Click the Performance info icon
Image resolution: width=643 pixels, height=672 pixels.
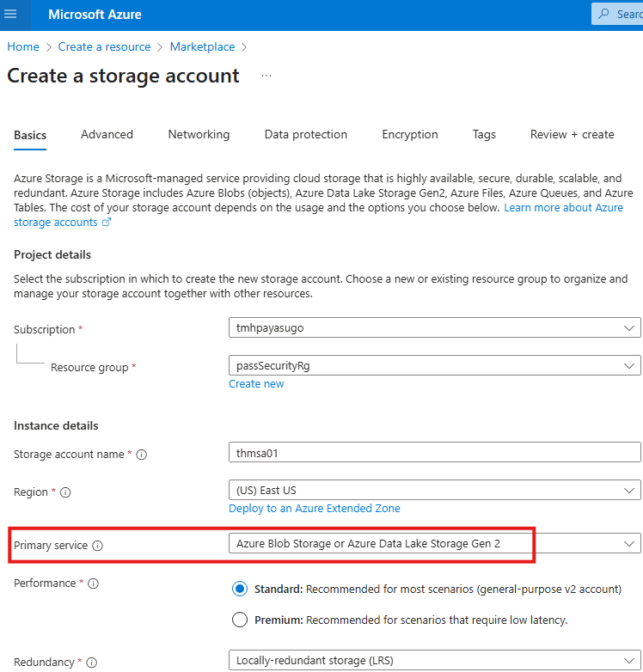click(x=93, y=583)
